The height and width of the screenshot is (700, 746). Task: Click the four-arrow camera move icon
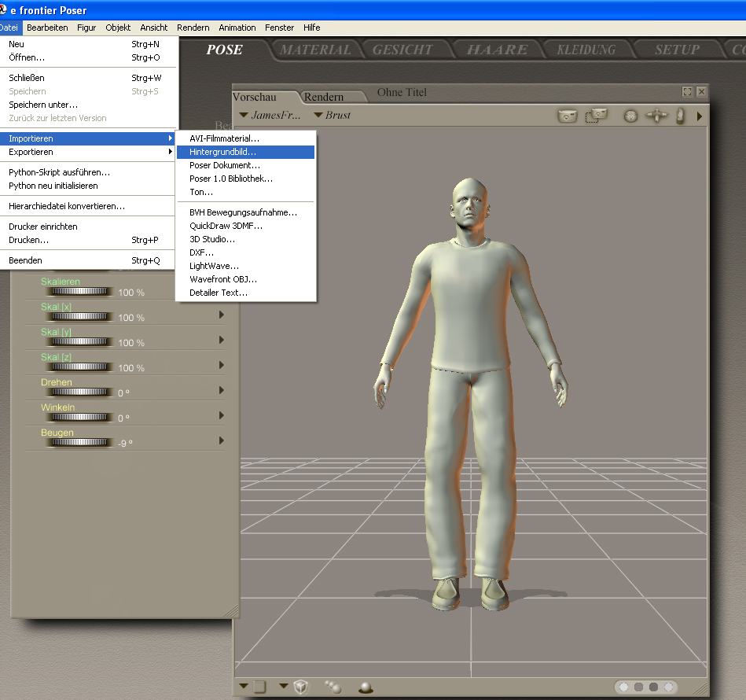point(656,116)
